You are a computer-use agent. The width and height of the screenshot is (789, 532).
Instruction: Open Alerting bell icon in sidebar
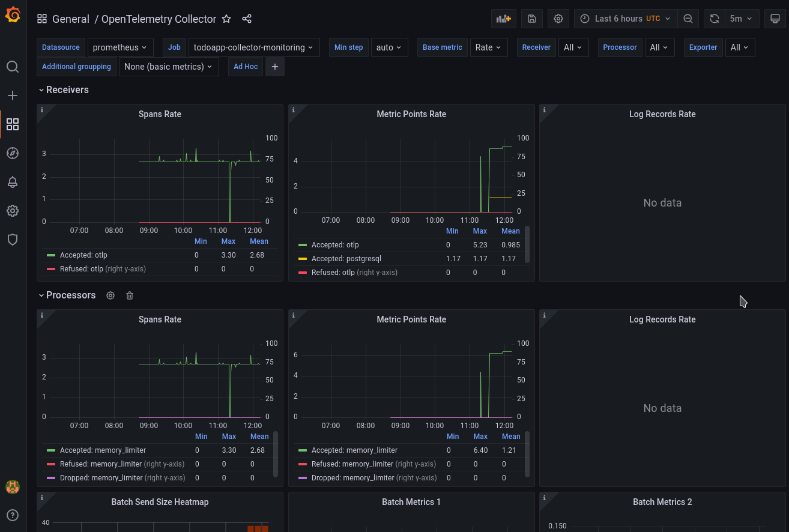(x=13, y=182)
